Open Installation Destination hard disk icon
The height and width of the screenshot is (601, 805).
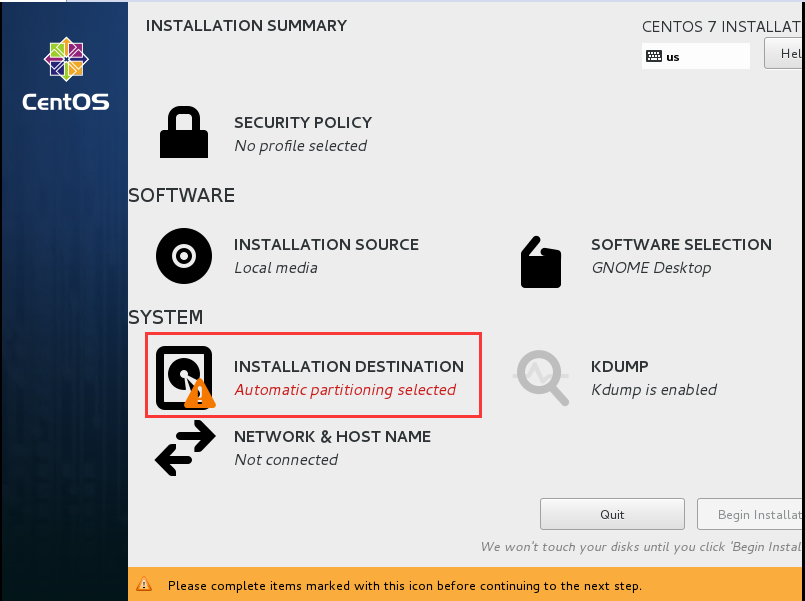pyautogui.click(x=185, y=378)
